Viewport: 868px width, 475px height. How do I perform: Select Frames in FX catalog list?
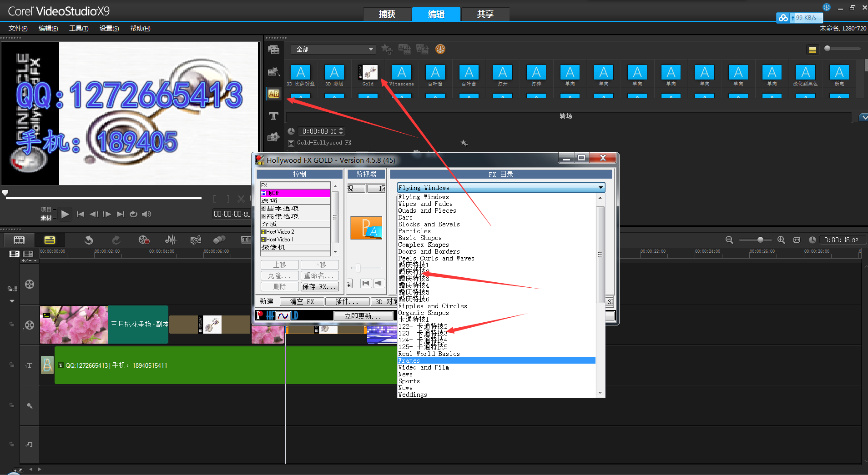(496, 360)
